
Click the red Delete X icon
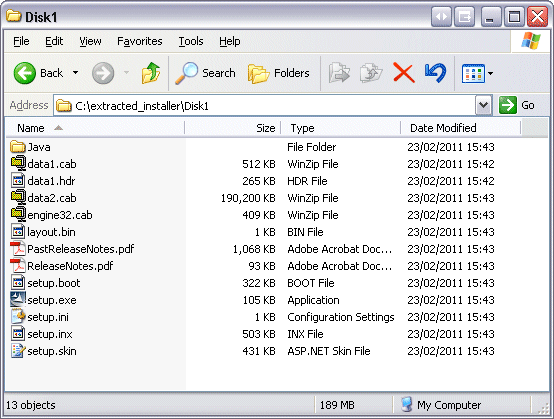point(403,73)
